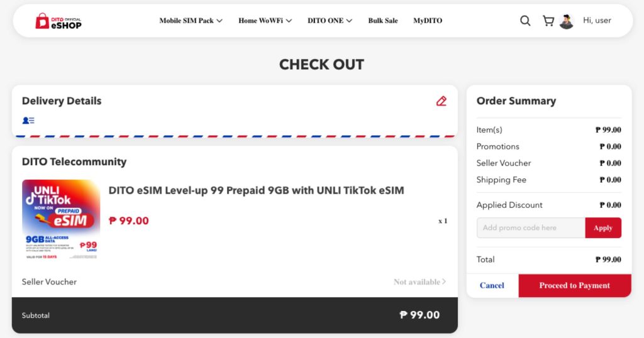Open the MyDITO menu item
The image size is (644, 338).
pyautogui.click(x=428, y=21)
